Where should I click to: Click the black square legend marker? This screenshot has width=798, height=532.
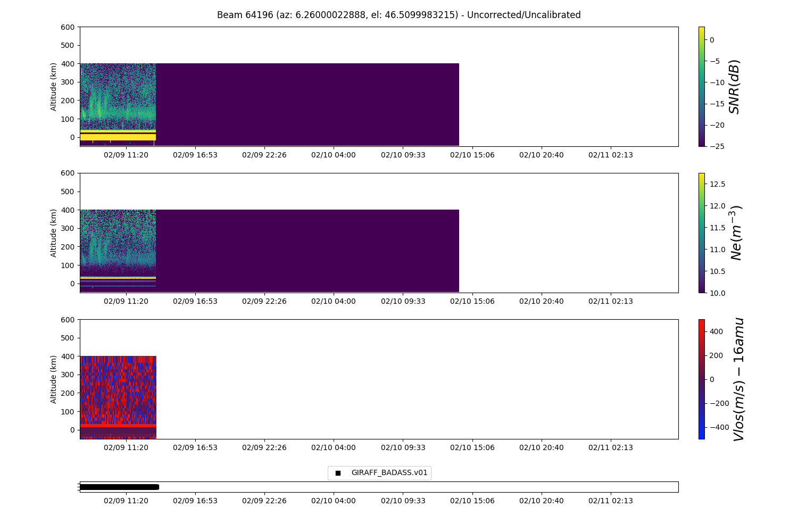coord(338,473)
